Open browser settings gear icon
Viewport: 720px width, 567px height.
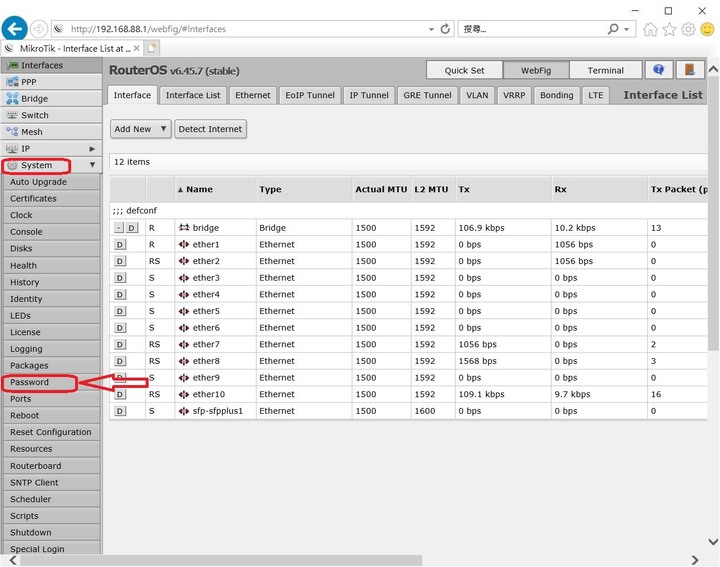(x=688, y=29)
